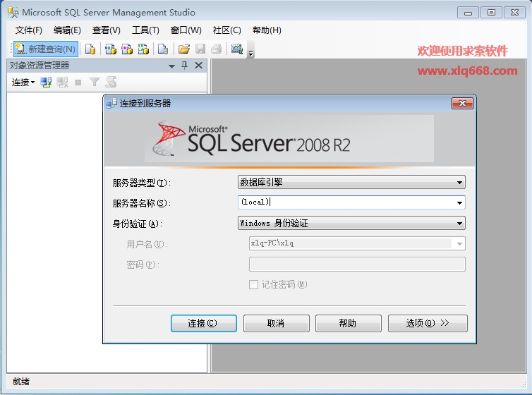Click the 身份验证(A): label
The width and height of the screenshot is (532, 395).
coord(138,224)
